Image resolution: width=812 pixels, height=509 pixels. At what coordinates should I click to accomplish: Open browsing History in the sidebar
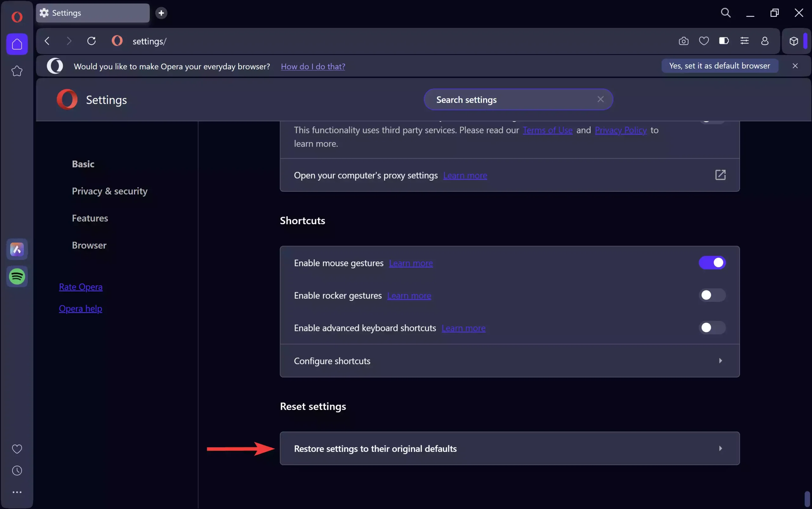pos(17,470)
